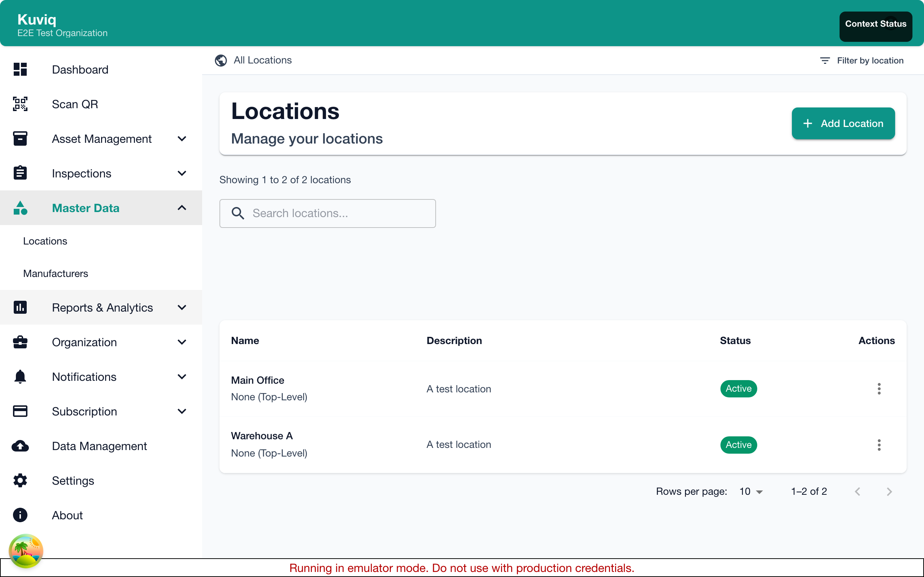The image size is (924, 577).
Task: Click the Active status badge for Warehouse A
Action: 738,445
